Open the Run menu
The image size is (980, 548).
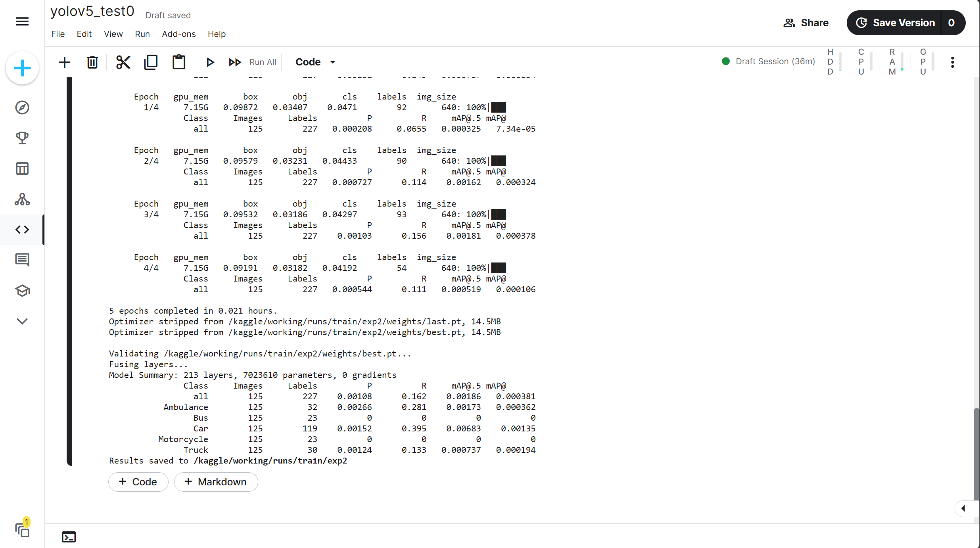pos(142,34)
